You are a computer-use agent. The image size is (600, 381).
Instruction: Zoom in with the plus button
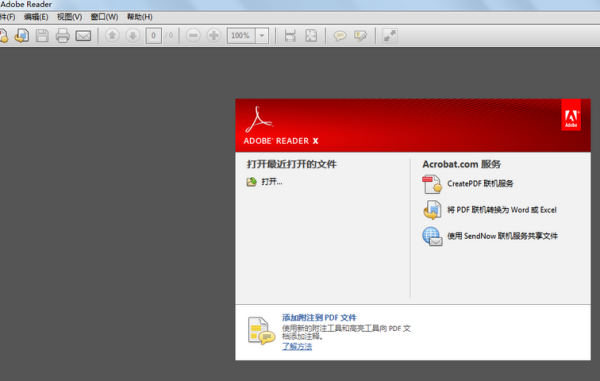pyautogui.click(x=214, y=36)
